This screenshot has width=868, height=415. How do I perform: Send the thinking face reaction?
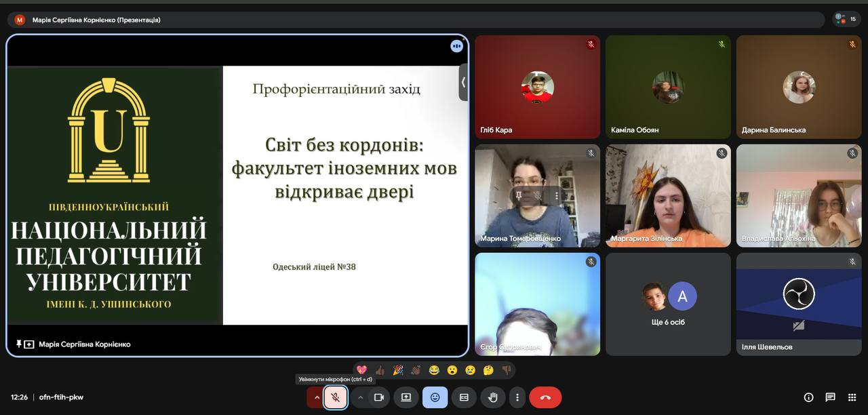pyautogui.click(x=488, y=370)
